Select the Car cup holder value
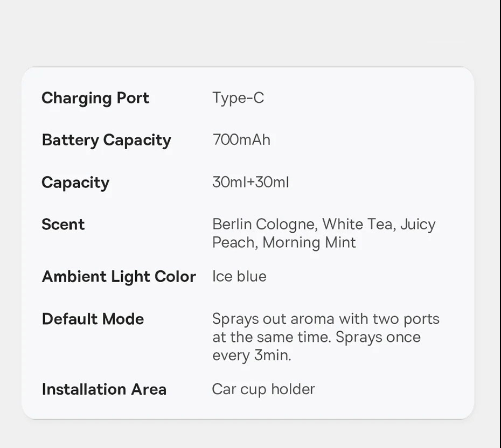This screenshot has width=501, height=448. (263, 389)
